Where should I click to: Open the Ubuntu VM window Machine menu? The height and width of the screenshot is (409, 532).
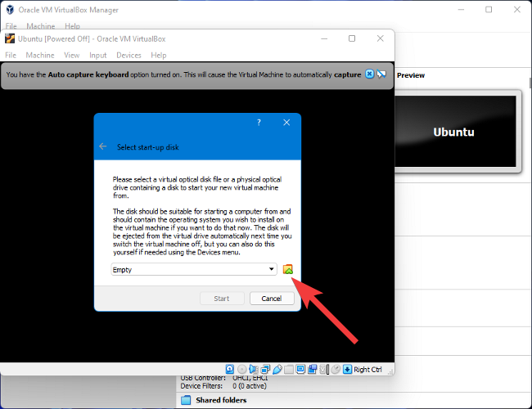click(x=40, y=55)
